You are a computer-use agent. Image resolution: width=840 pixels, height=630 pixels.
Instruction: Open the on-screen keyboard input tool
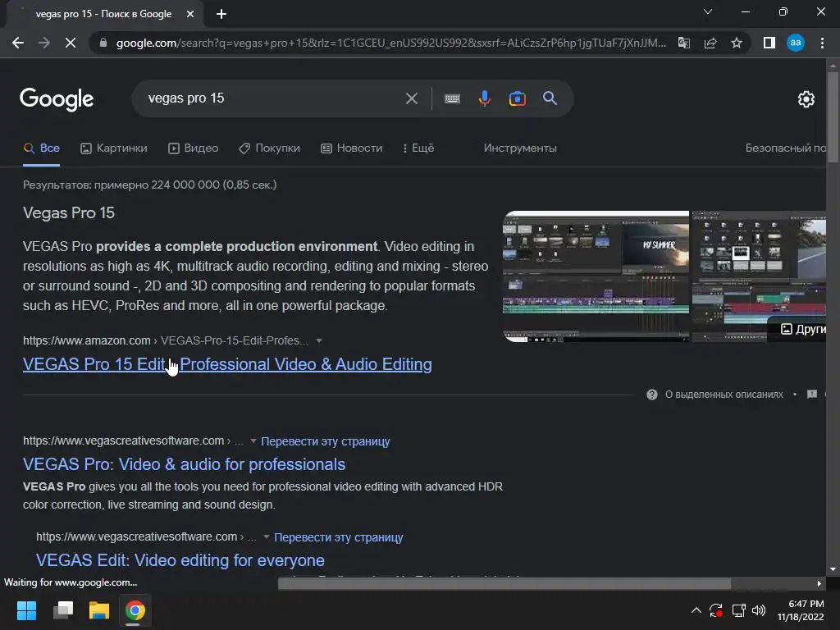click(452, 98)
